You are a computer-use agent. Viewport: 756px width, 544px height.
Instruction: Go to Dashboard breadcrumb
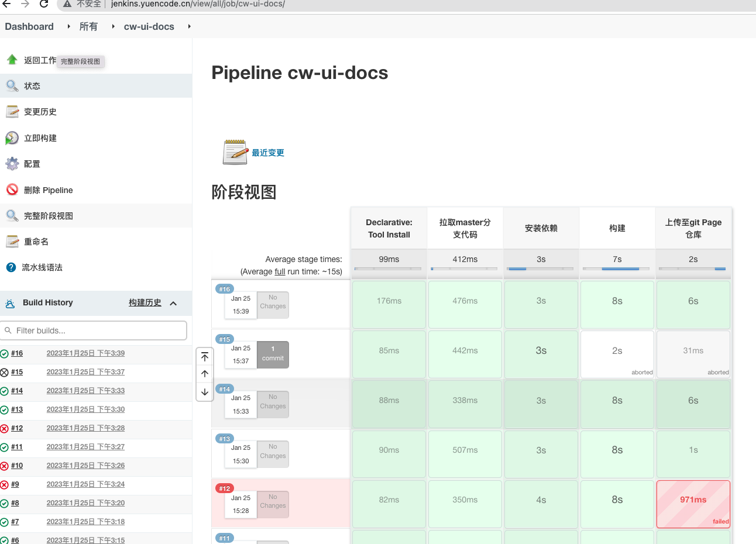click(x=29, y=26)
